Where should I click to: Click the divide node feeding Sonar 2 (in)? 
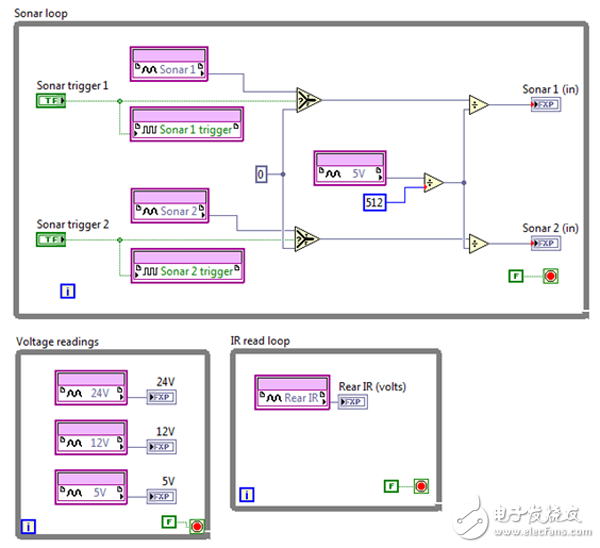(x=477, y=242)
